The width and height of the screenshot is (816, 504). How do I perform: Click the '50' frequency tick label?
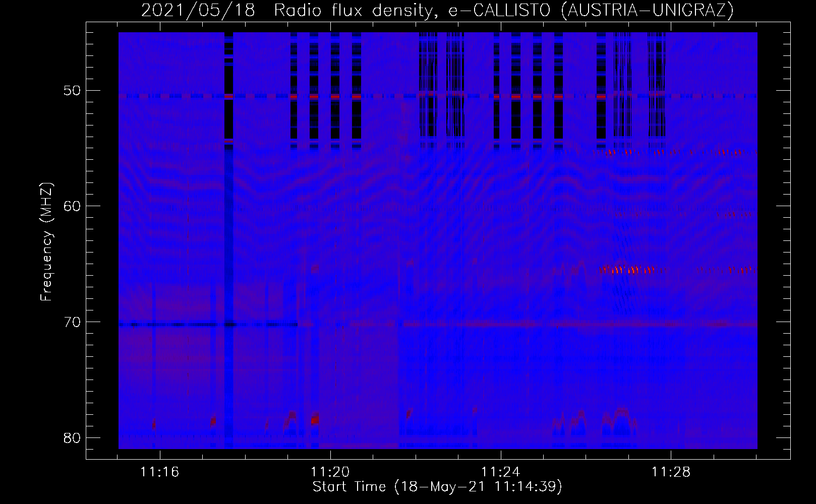click(73, 91)
